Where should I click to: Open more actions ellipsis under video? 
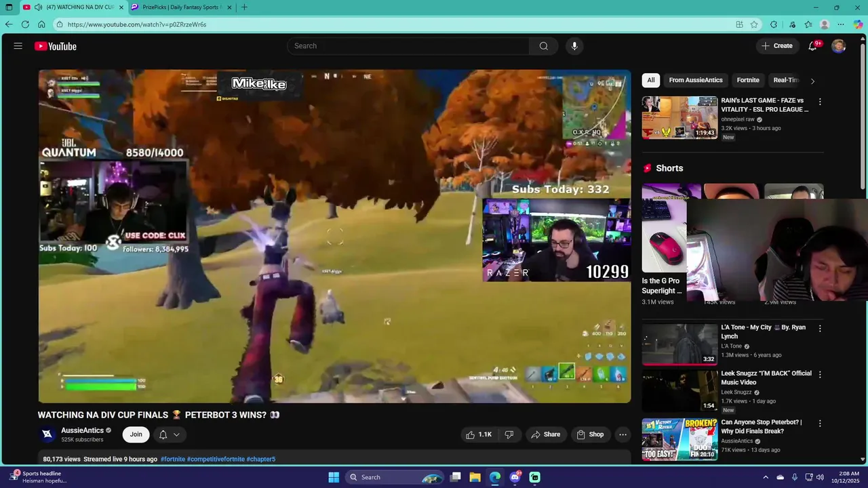pos(623,434)
